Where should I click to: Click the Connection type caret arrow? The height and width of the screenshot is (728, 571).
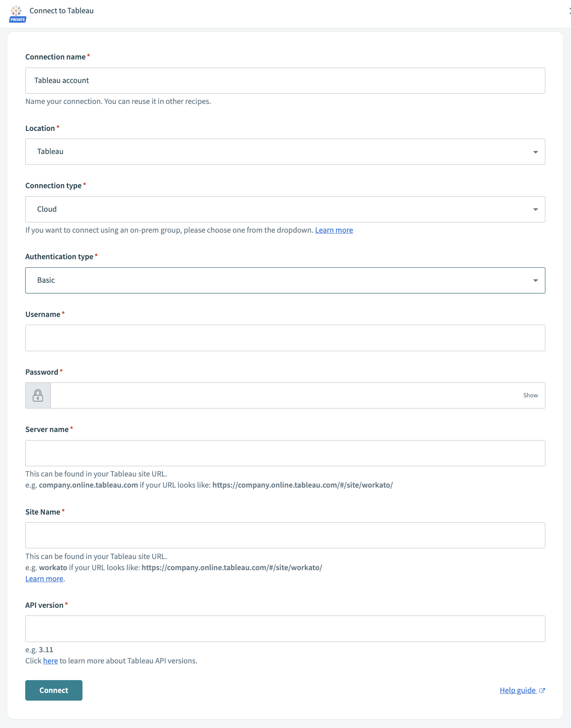[535, 210]
